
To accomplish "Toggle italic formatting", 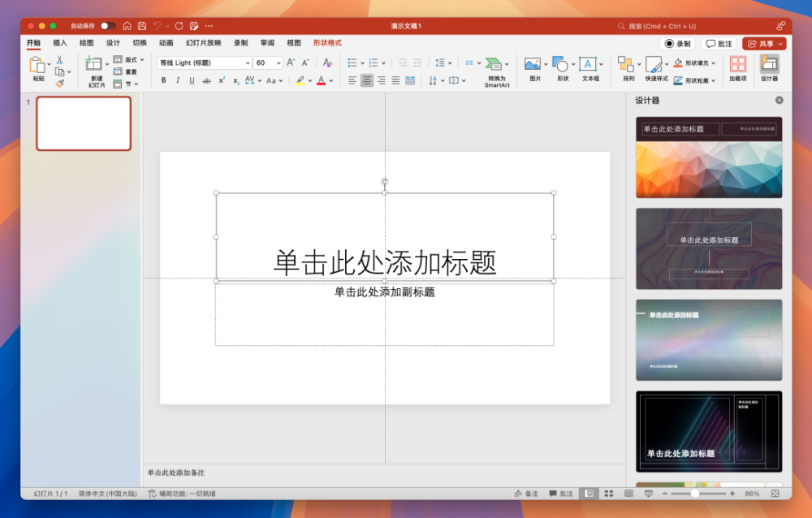I will coord(178,80).
